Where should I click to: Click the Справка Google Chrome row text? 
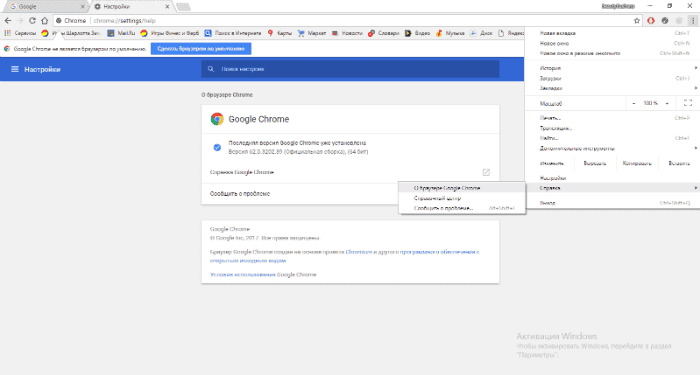(x=242, y=172)
